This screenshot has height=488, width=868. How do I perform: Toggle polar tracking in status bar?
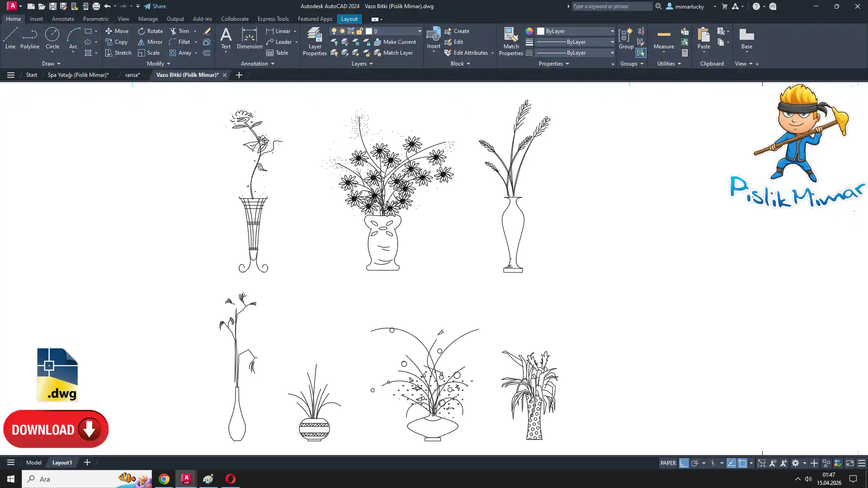pyautogui.click(x=695, y=463)
